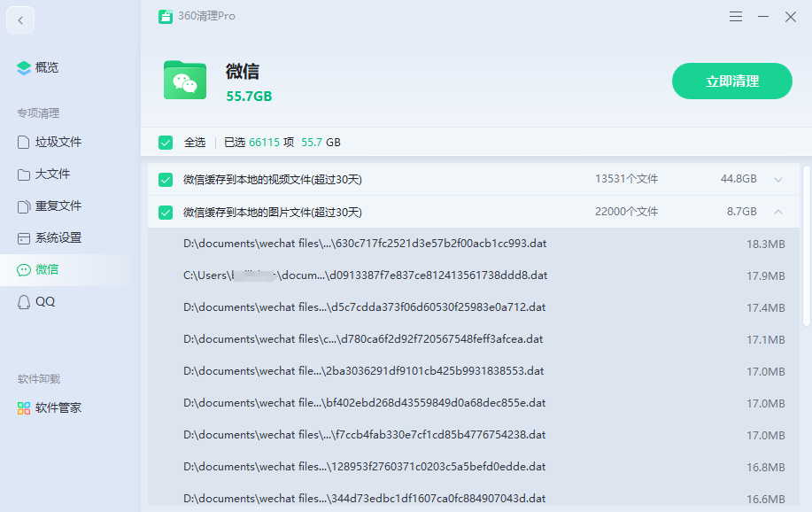Click the 17.4MB file size

pyautogui.click(x=765, y=308)
